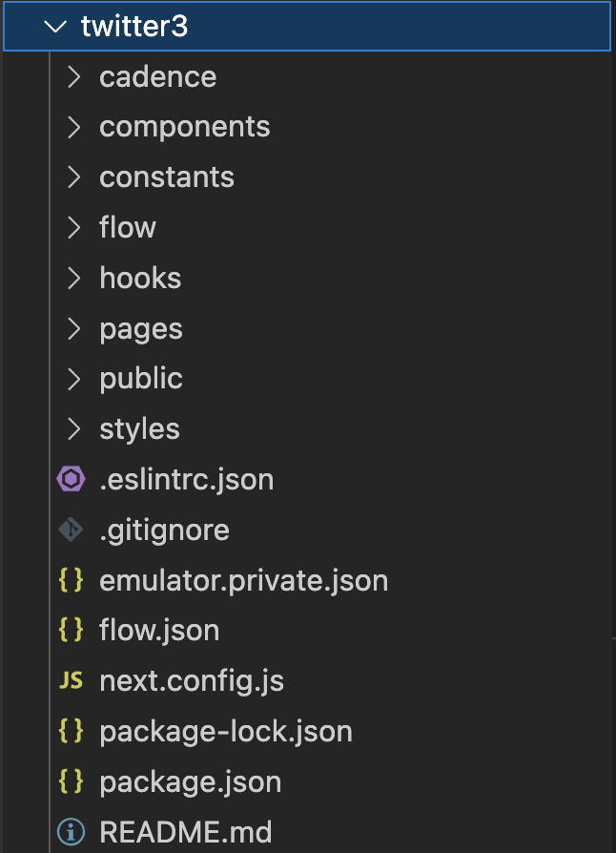Open the package.json file
Image resolution: width=616 pixels, height=853 pixels.
pos(308,781)
